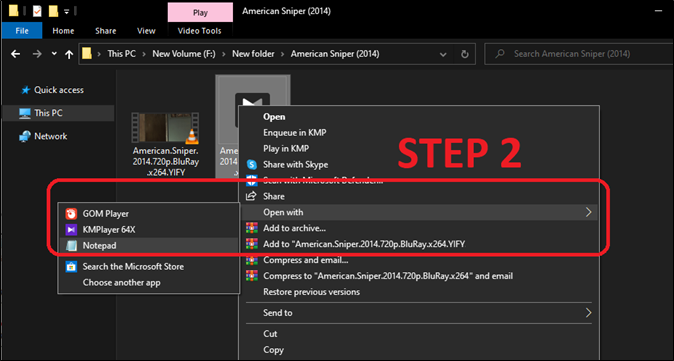Click the Notepad icon

point(70,246)
